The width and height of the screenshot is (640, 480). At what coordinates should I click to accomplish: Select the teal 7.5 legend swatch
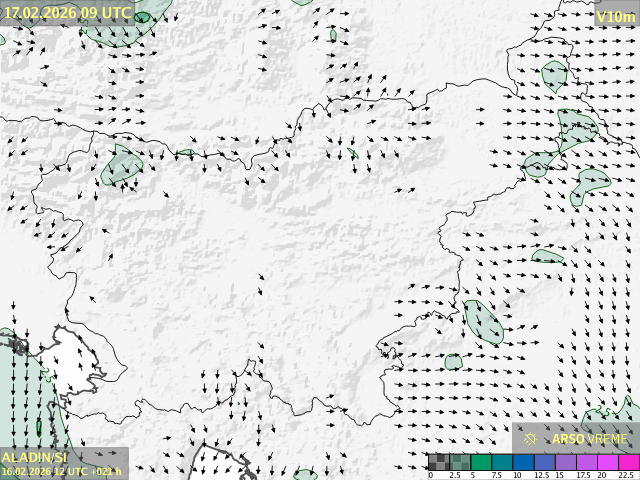[501, 462]
